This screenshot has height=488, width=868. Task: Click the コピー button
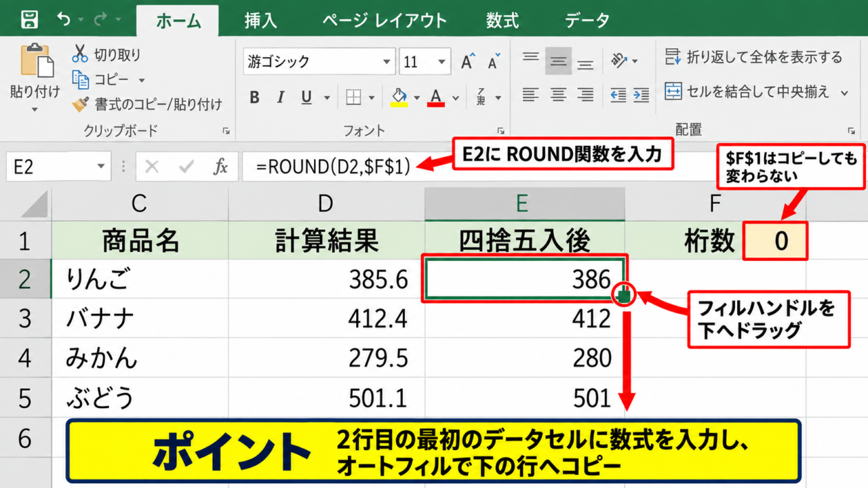point(101,79)
